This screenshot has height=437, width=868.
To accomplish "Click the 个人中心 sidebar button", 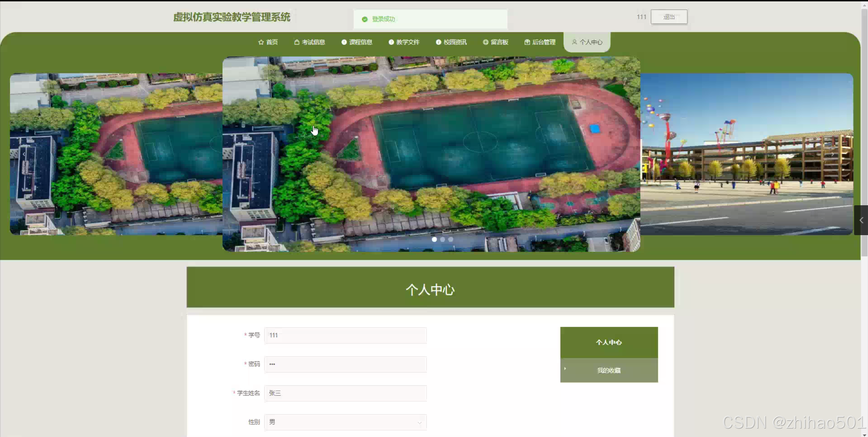I will 609,342.
